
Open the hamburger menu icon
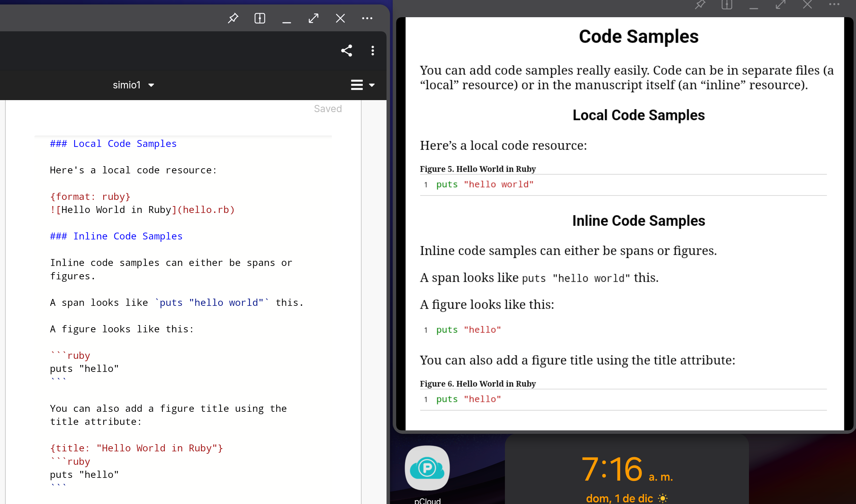pos(357,85)
